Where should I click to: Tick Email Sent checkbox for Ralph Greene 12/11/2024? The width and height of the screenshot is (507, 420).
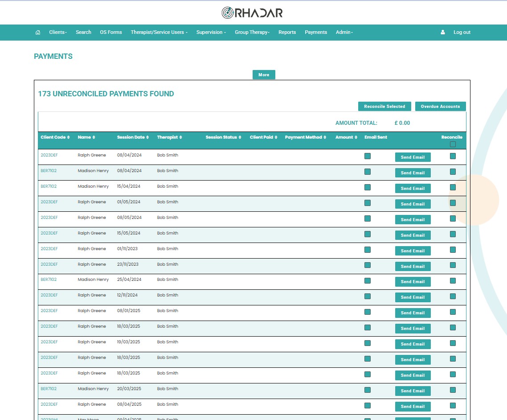tap(367, 296)
